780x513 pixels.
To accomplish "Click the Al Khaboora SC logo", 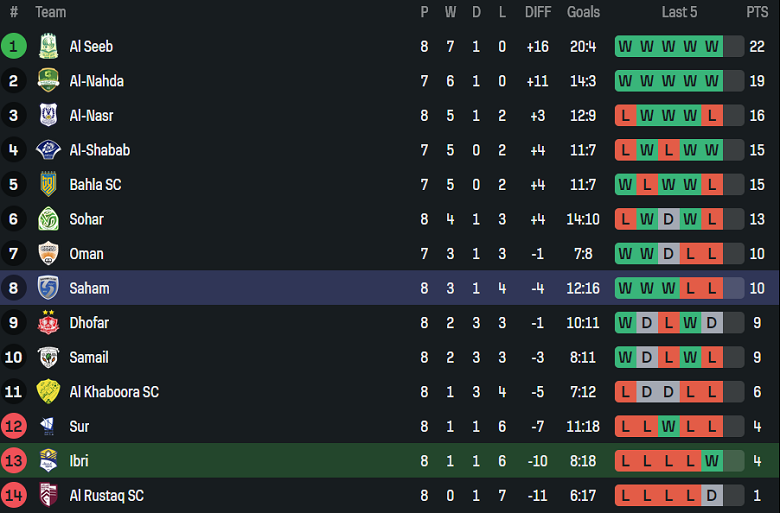I will tap(48, 392).
